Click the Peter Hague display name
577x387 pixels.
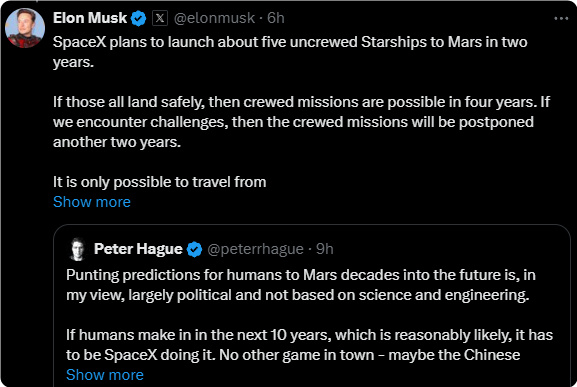[x=138, y=249]
